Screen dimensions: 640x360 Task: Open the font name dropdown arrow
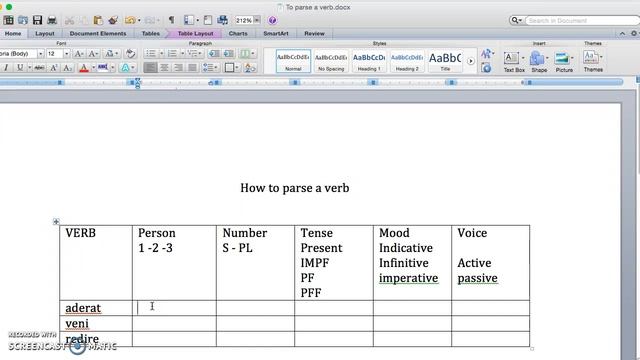40,54
